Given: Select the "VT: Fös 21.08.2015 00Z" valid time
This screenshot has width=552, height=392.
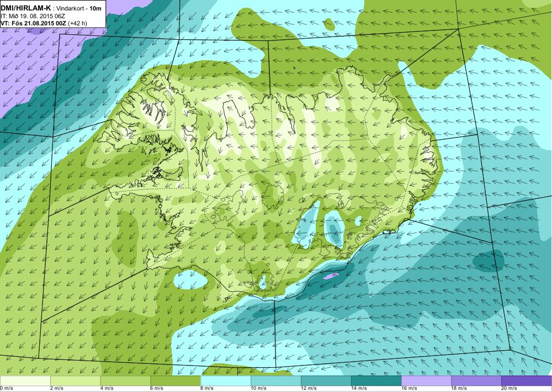Looking at the screenshot, I should tap(34, 24).
